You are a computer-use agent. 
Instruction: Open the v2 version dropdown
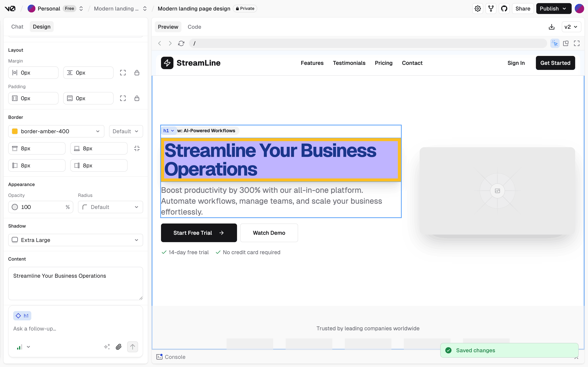pyautogui.click(x=571, y=27)
